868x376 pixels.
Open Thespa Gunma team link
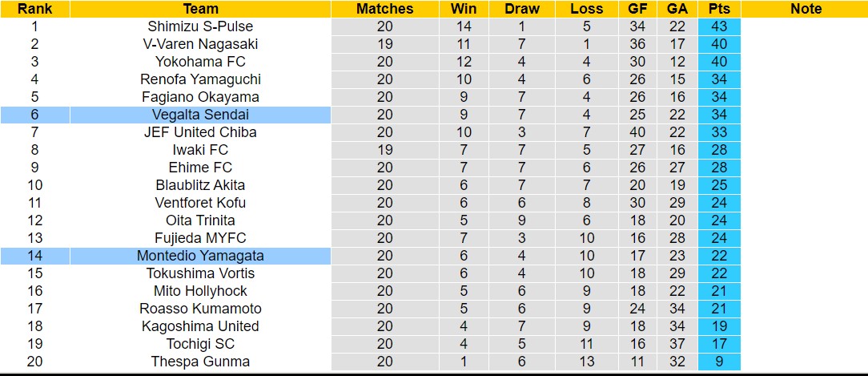click(x=200, y=362)
